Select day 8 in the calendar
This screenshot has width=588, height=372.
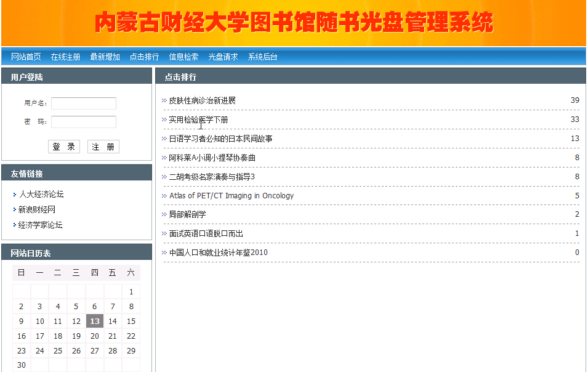coord(131,307)
